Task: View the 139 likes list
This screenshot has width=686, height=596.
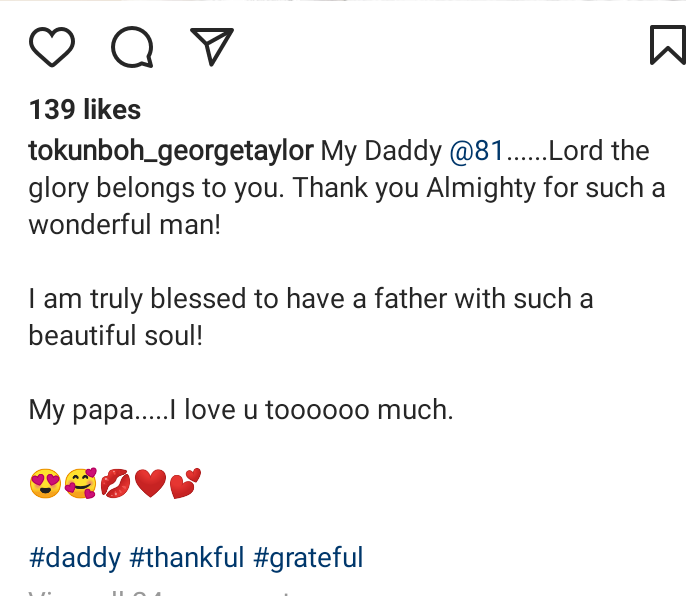Action: pyautogui.click(x=85, y=110)
